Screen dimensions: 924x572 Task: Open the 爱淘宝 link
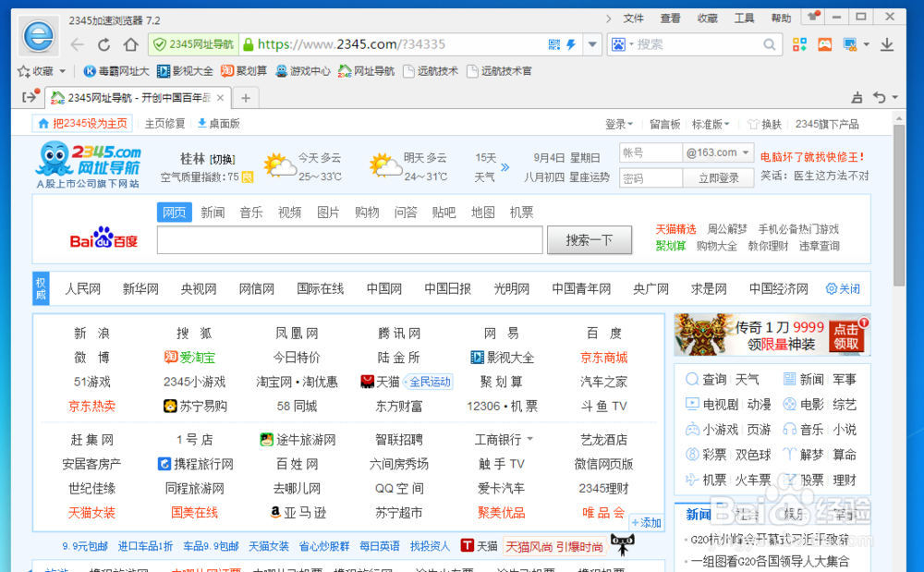point(189,358)
